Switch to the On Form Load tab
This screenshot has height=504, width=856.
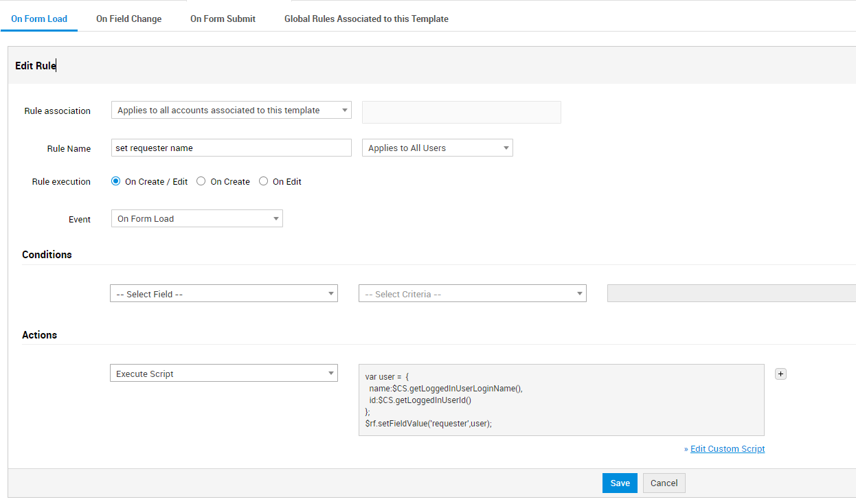pos(39,19)
